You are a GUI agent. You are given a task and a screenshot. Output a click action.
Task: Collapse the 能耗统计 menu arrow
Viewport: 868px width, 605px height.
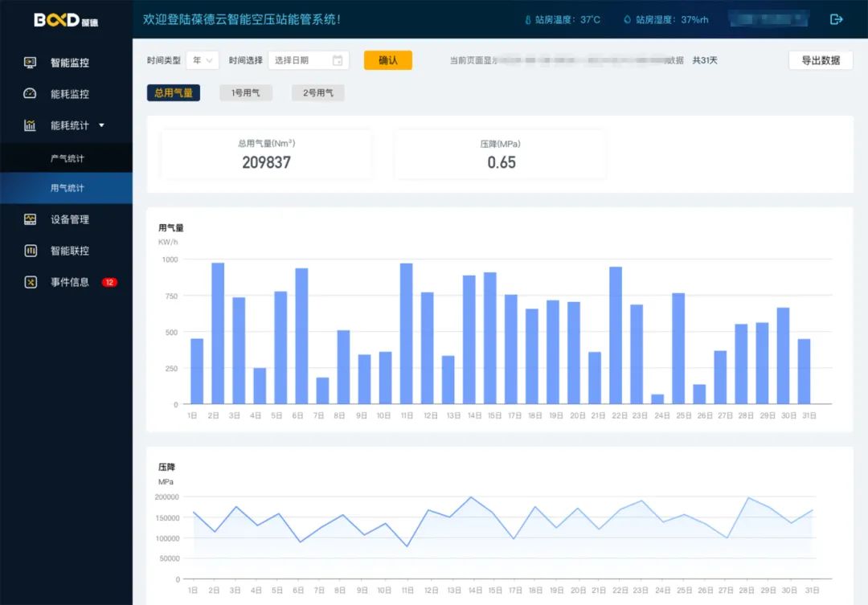101,125
